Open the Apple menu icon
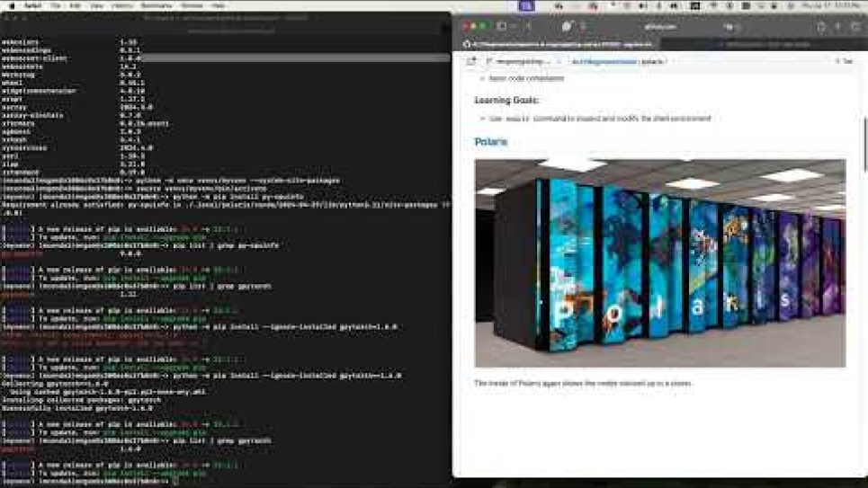This screenshot has width=868, height=488. click(x=9, y=5)
